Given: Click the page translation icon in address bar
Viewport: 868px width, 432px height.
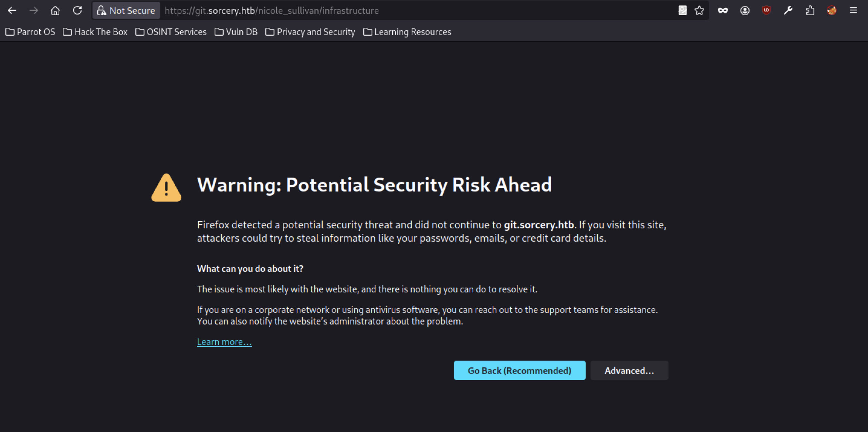Looking at the screenshot, I should coord(682,11).
